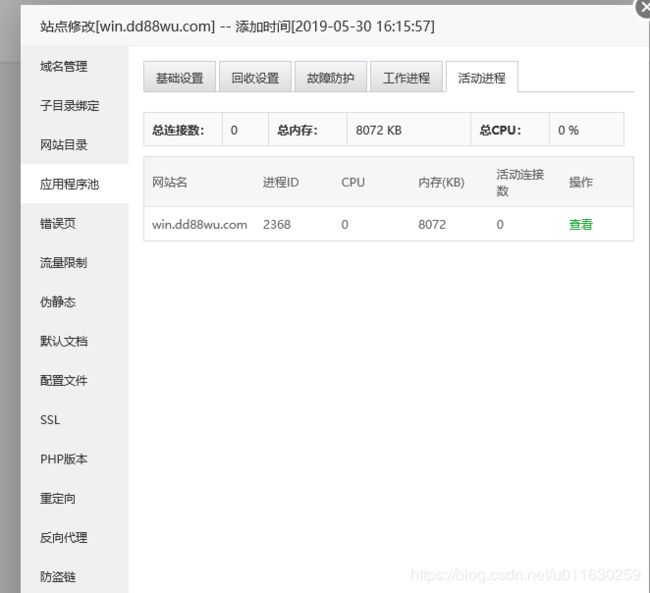The height and width of the screenshot is (593, 650).
Task: Click the CPU column header
Action: coord(353,182)
